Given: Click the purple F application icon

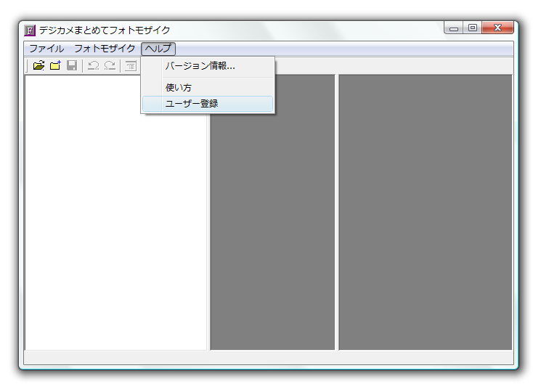Looking at the screenshot, I should 30,30.
